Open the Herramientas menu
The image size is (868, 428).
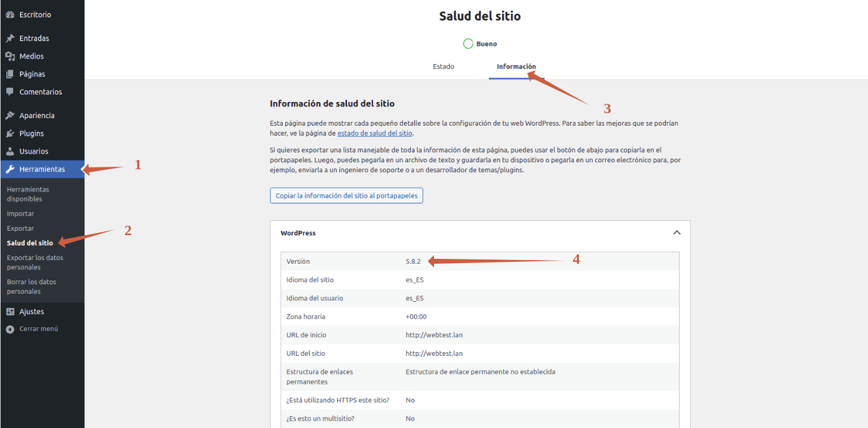click(42, 169)
